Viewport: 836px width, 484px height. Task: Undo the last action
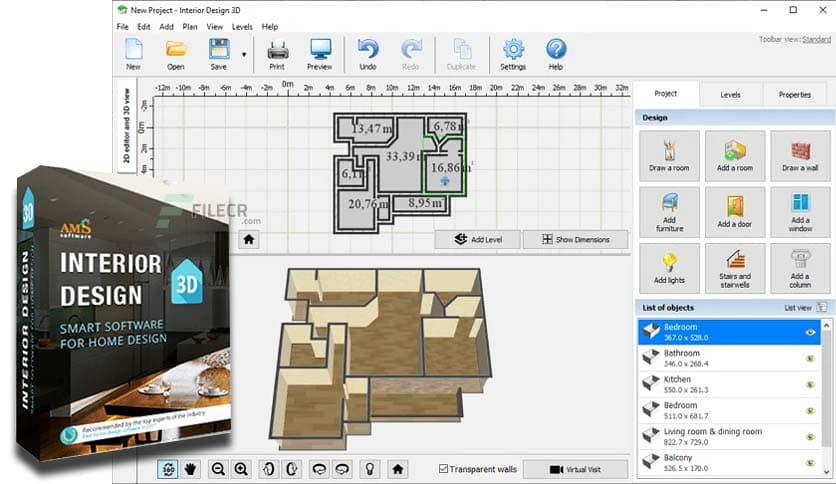368,54
